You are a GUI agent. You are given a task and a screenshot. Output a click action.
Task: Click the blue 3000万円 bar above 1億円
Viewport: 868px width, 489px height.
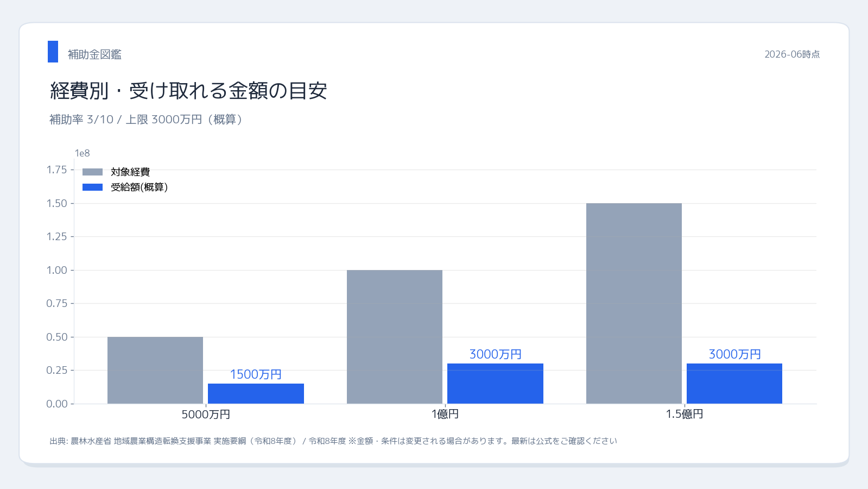click(495, 384)
